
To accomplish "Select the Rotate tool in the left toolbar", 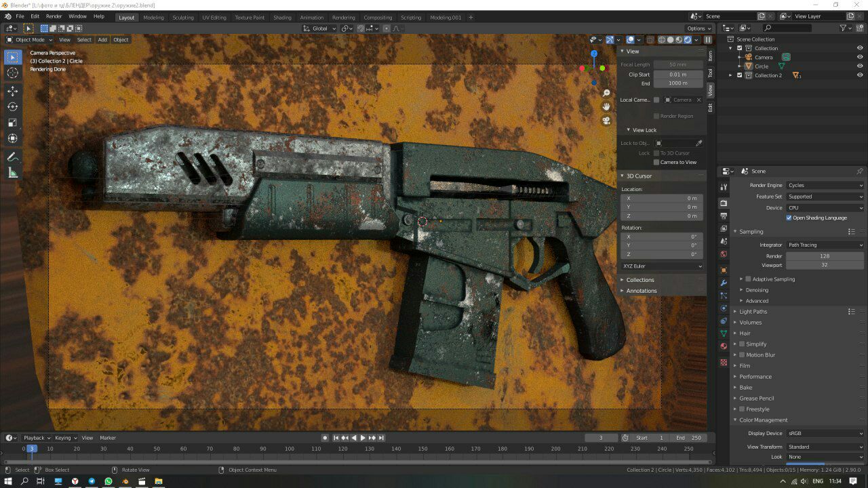I will tap(13, 106).
